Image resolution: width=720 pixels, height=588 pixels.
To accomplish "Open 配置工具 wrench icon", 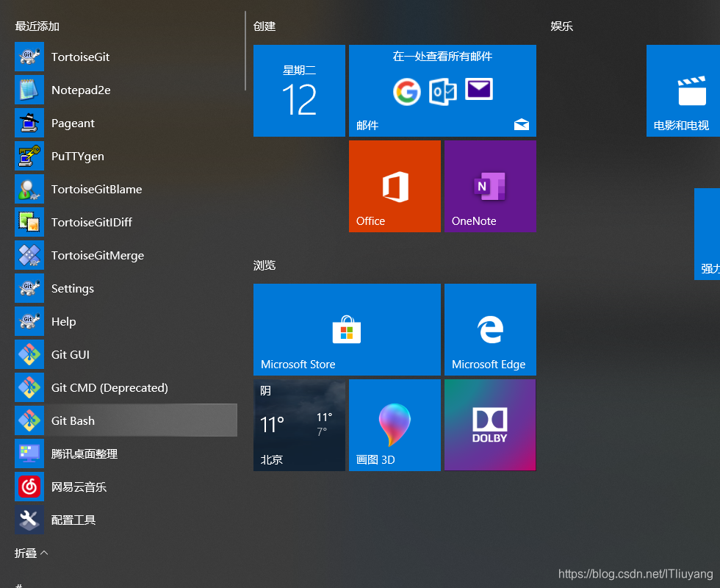I will pyautogui.click(x=29, y=520).
